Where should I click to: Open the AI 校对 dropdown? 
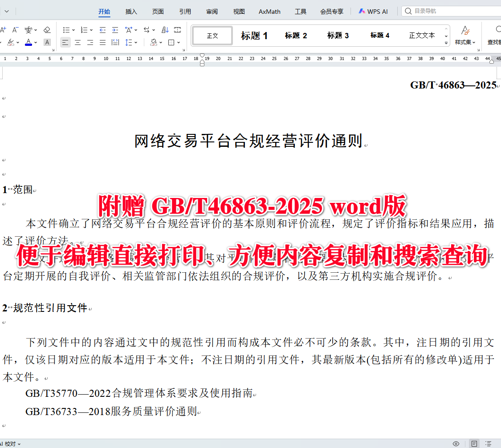[x=11, y=444]
